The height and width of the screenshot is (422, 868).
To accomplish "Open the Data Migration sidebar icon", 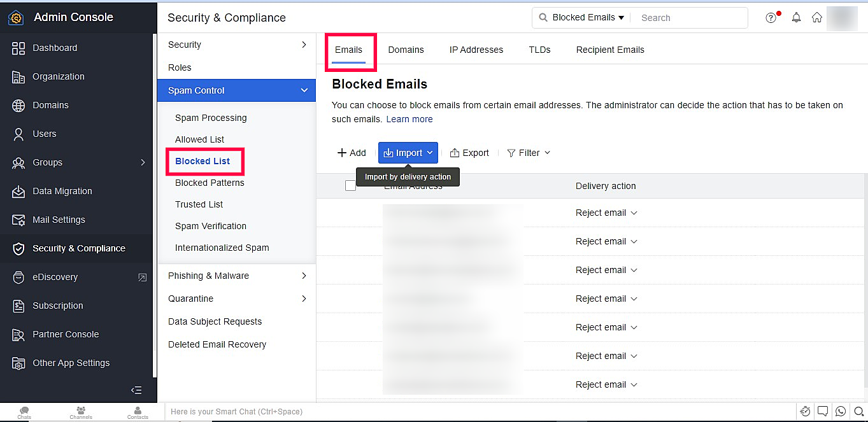I will pos(18,191).
